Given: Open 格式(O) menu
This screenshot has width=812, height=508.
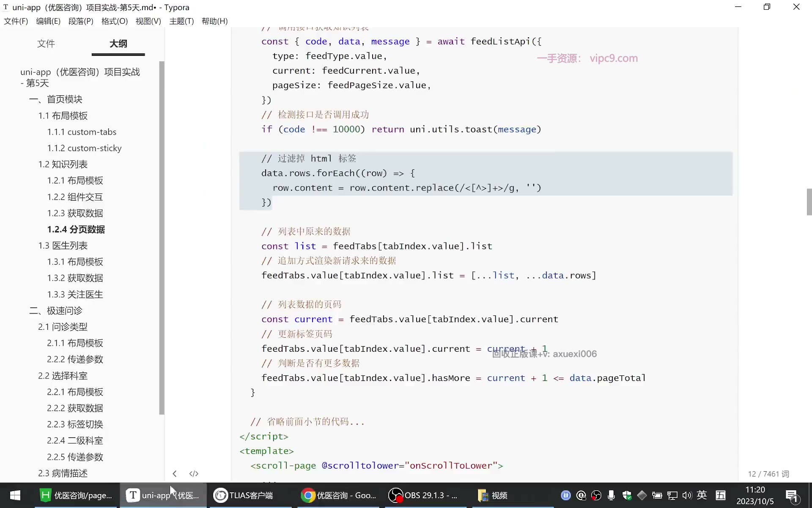Looking at the screenshot, I should point(115,21).
